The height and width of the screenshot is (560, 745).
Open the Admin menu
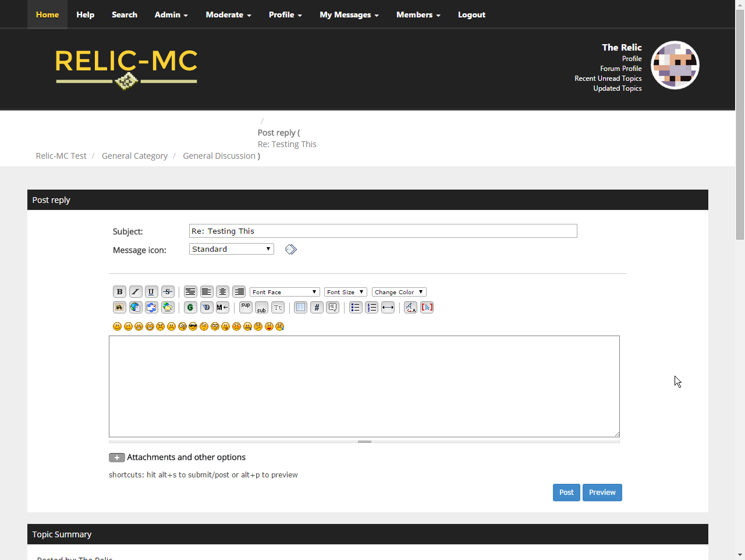171,15
